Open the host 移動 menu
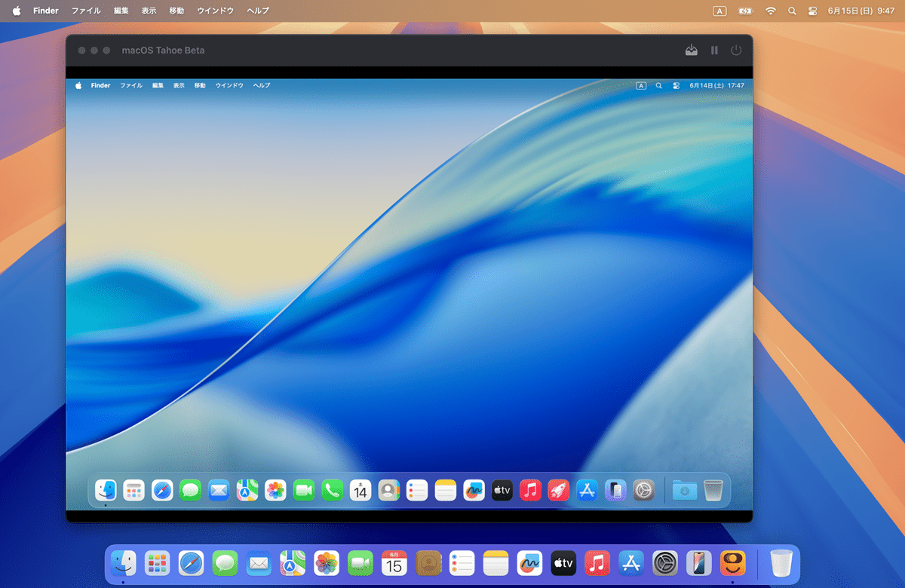The image size is (905, 588). point(176,11)
